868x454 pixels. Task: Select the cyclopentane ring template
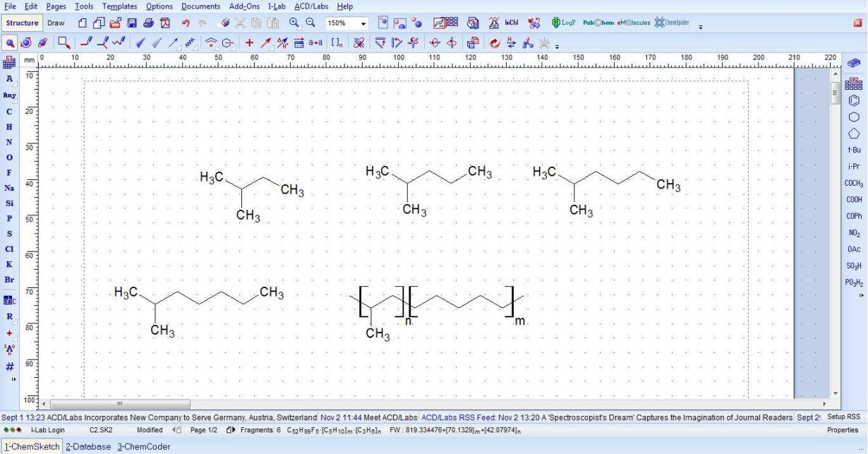[853, 133]
